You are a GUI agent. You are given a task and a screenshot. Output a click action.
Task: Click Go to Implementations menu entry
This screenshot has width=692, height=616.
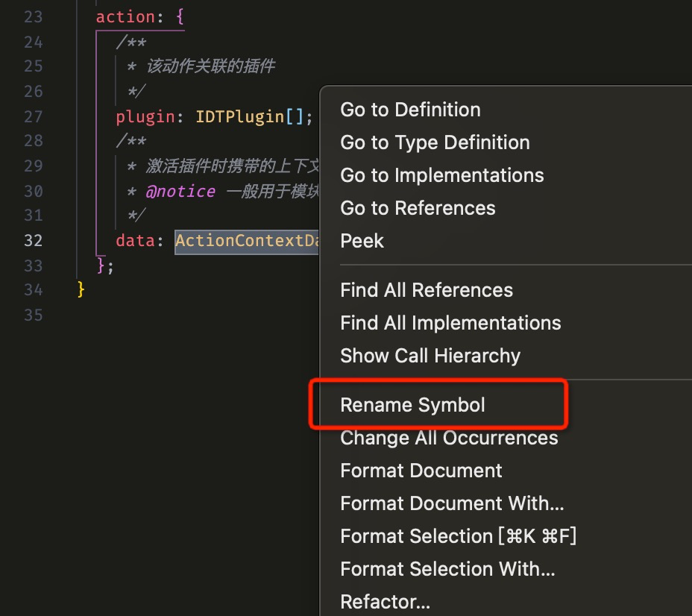[x=441, y=175]
